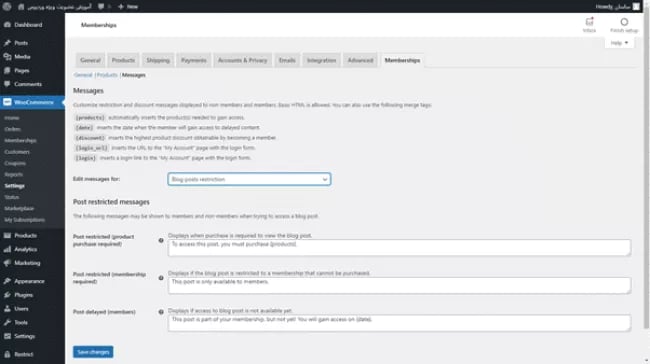Open the user avatar in the admin bar
Screen dimensions: 650x364
[636, 7]
